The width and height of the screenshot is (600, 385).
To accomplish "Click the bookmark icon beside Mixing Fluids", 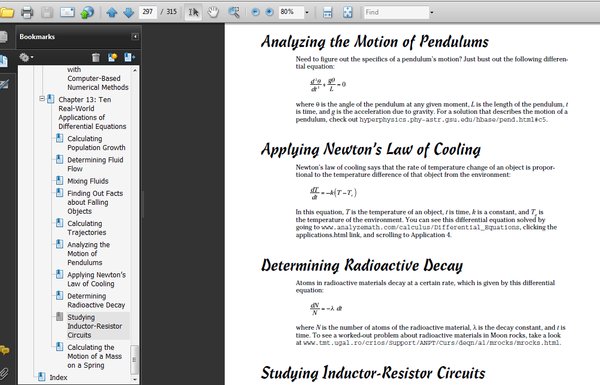I will point(59,180).
